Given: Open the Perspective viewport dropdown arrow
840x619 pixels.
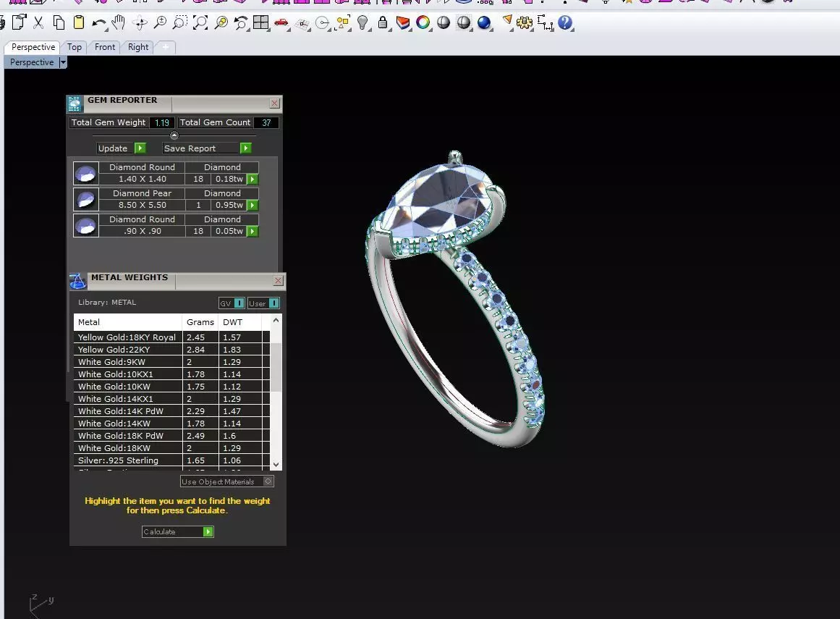Looking at the screenshot, I should (63, 63).
